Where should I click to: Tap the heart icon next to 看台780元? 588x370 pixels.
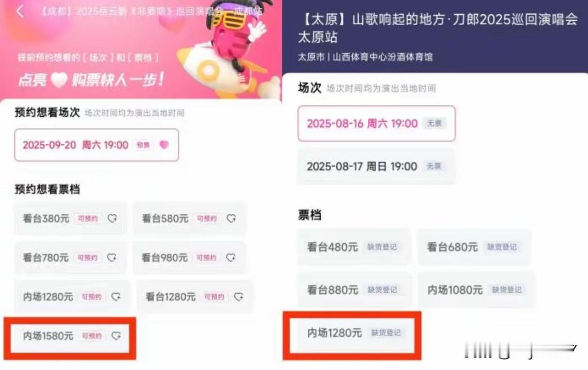[112, 258]
